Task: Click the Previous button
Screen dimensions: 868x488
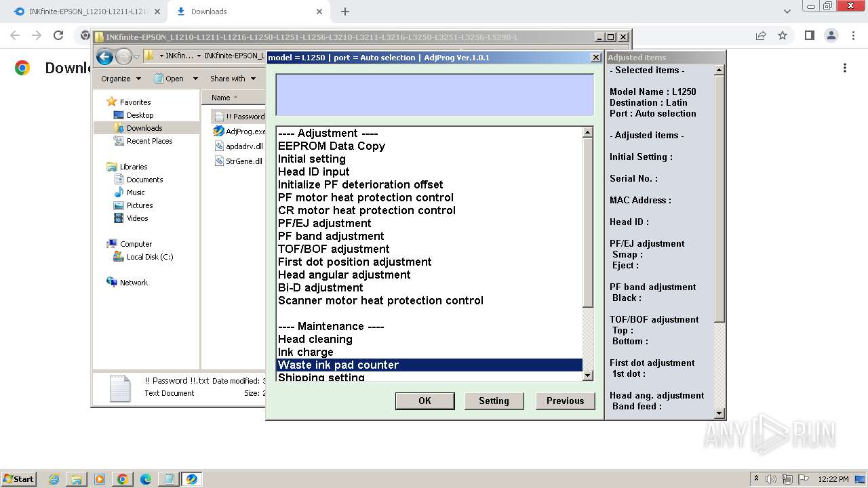Action: pyautogui.click(x=565, y=401)
